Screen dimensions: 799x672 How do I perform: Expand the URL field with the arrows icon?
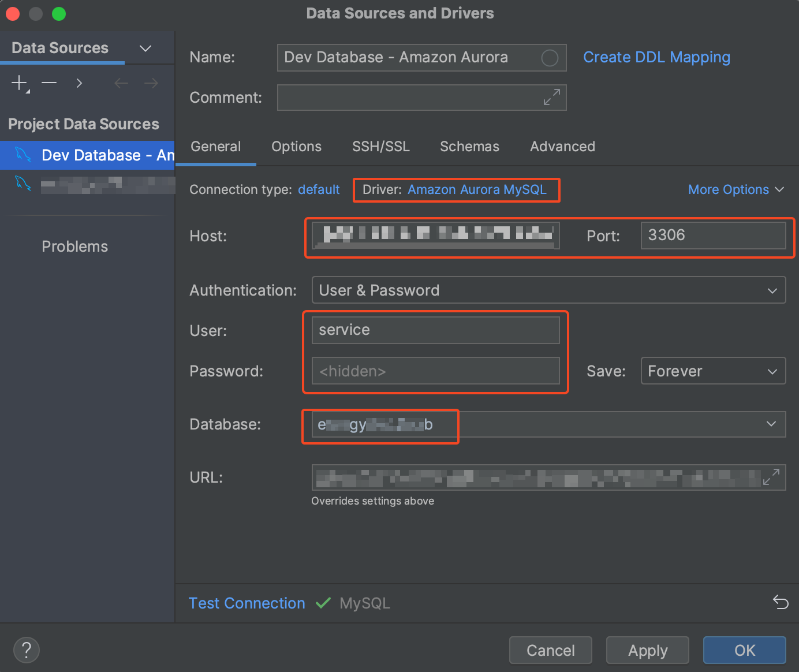[771, 477]
